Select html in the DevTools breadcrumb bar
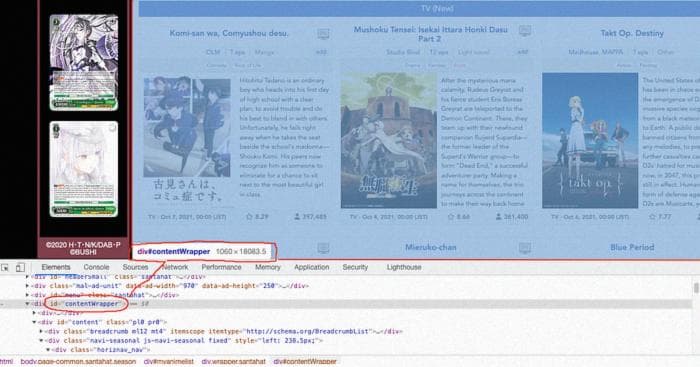700x367 pixels. tap(6, 362)
